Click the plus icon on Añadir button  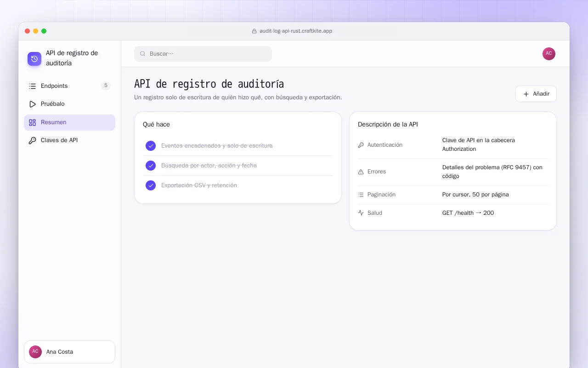[x=526, y=94]
